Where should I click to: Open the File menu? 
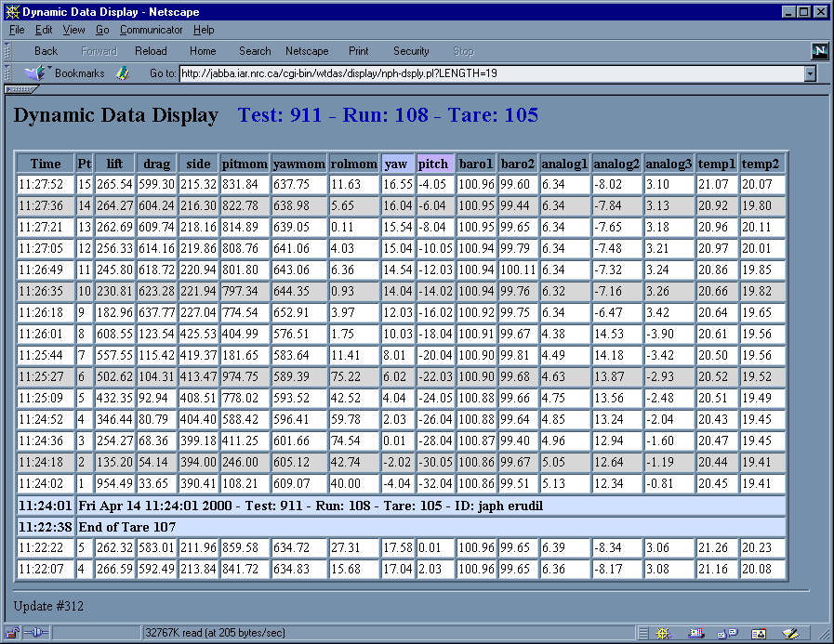pos(17,30)
